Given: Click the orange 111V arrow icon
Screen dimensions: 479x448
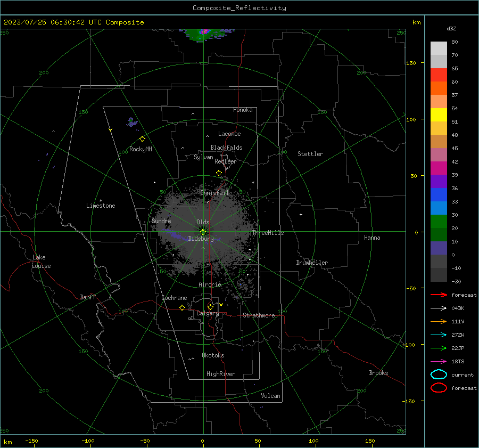Looking at the screenshot, I should 439,321.
